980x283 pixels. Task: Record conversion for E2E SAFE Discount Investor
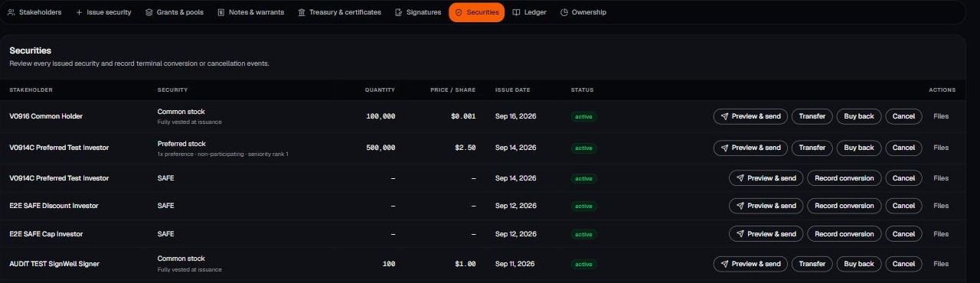pyautogui.click(x=844, y=206)
